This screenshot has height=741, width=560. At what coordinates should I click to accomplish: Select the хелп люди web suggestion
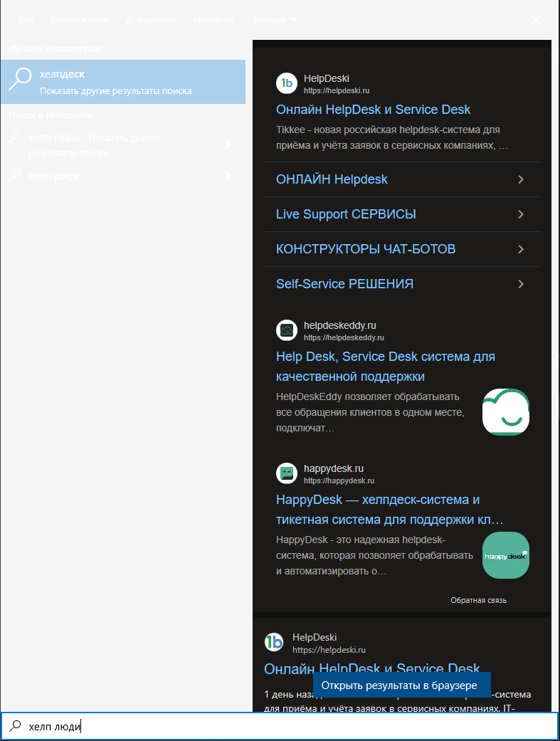[x=123, y=144]
